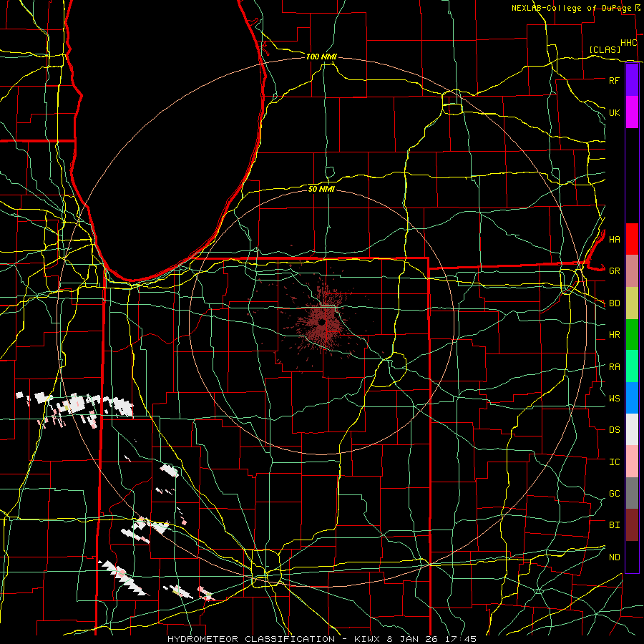Select the BD yellow legend block
Image resolution: width=644 pixels, height=644 pixels.
(x=632, y=303)
